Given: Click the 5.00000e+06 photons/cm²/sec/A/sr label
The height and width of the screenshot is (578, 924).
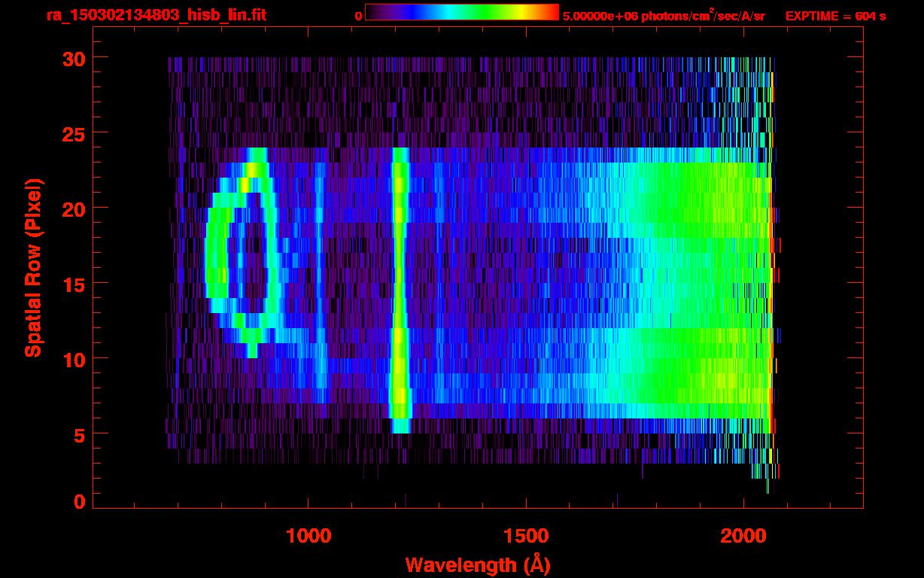Looking at the screenshot, I should [664, 16].
